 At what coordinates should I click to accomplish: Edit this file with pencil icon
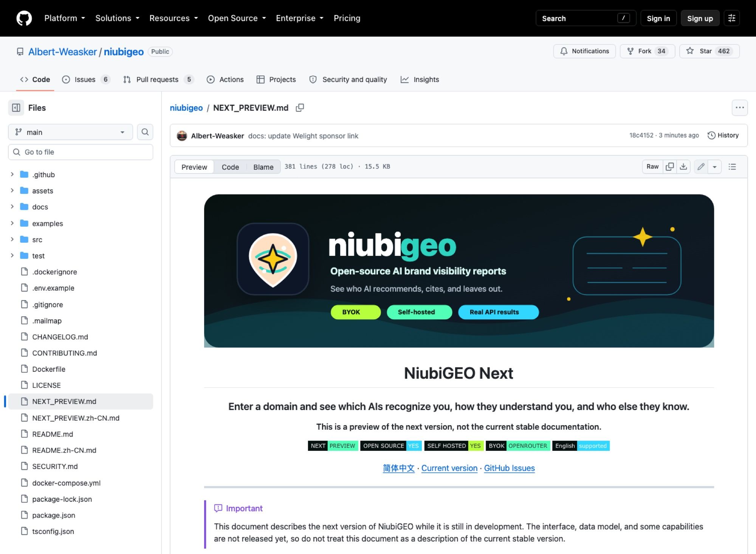pos(701,167)
